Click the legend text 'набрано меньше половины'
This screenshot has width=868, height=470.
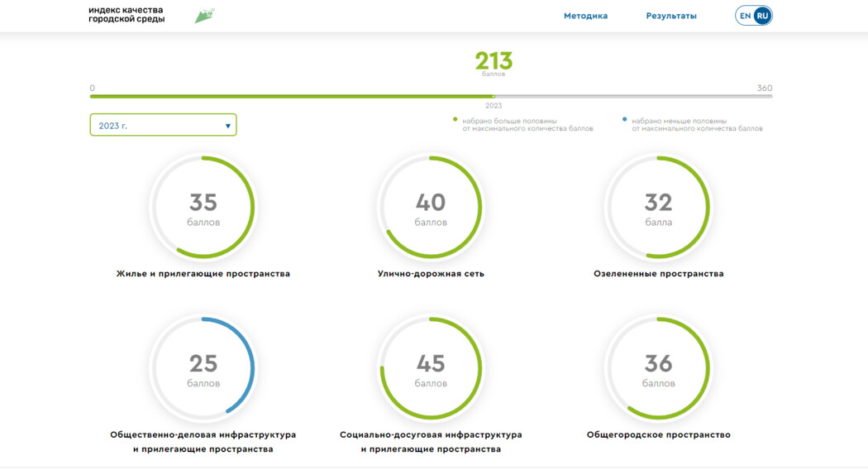coord(697,125)
